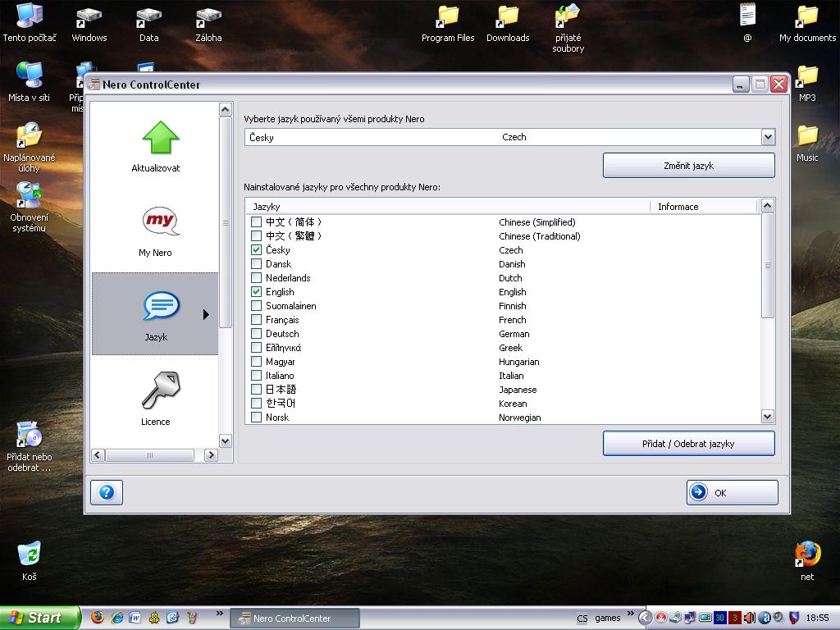Image resolution: width=840 pixels, height=630 pixels.
Task: Open the My Nero section in the sidebar
Action: pos(155,232)
